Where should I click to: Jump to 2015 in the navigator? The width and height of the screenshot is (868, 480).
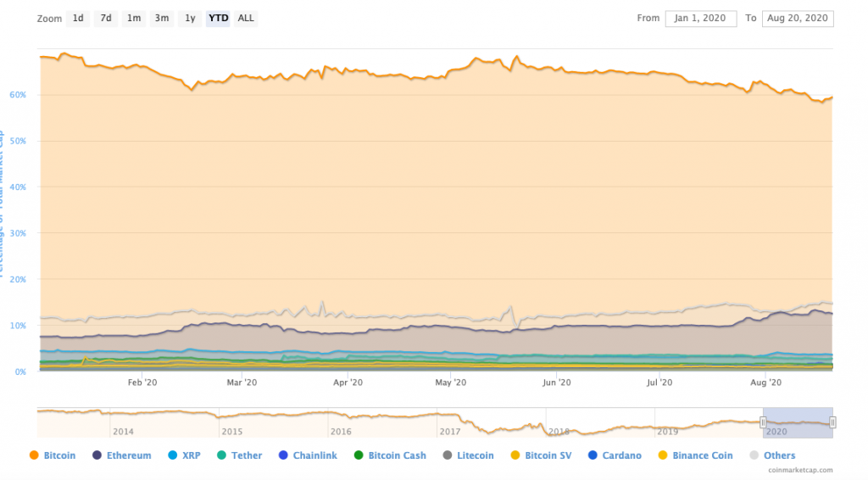(232, 432)
